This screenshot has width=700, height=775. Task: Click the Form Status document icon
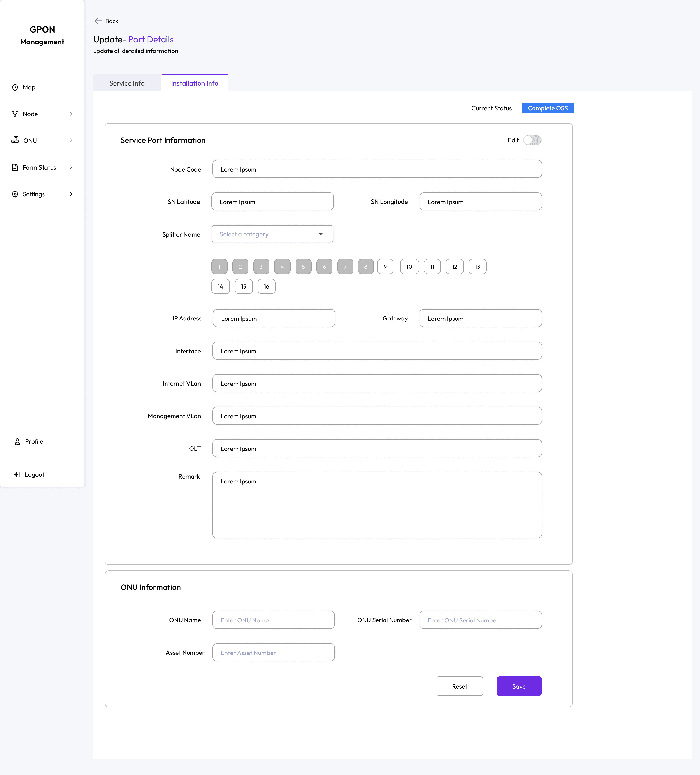coord(15,168)
